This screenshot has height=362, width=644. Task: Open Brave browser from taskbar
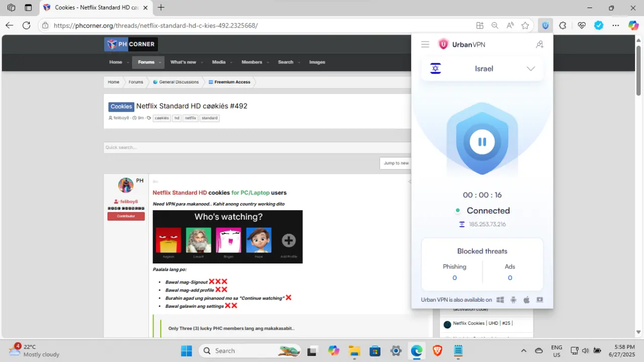click(437, 350)
